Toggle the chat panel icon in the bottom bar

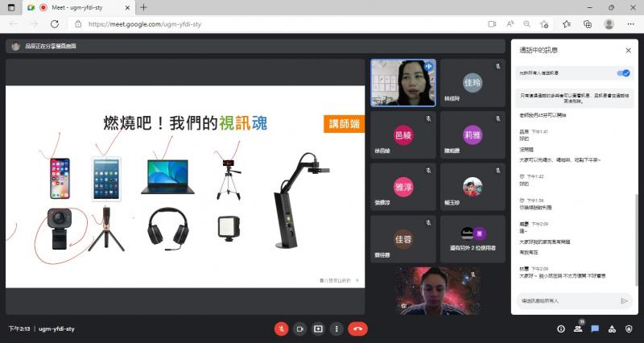(x=595, y=329)
